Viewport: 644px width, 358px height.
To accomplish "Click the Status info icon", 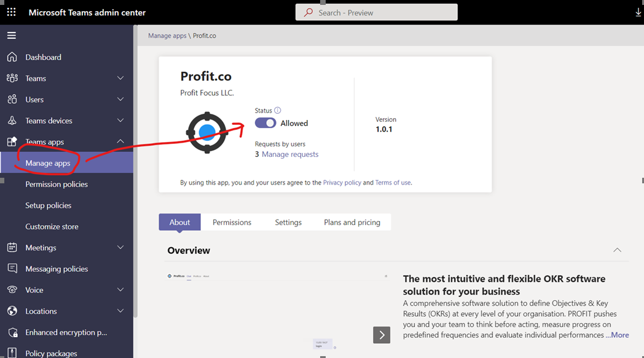I will tap(278, 110).
